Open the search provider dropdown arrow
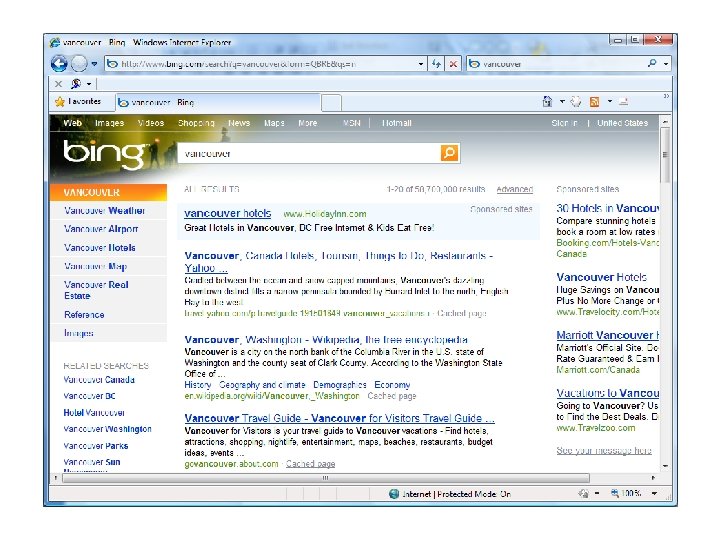Screen dimensions: 720x540 coord(666,64)
